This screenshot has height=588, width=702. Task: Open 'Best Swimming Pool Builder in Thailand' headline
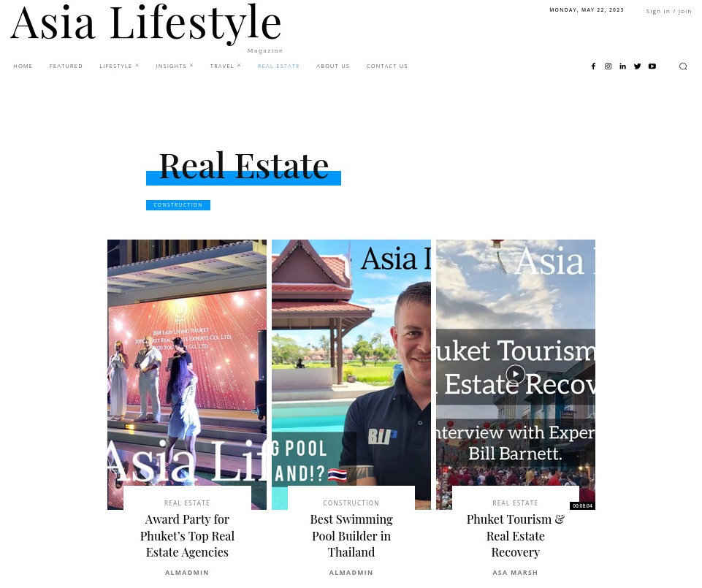[351, 536]
